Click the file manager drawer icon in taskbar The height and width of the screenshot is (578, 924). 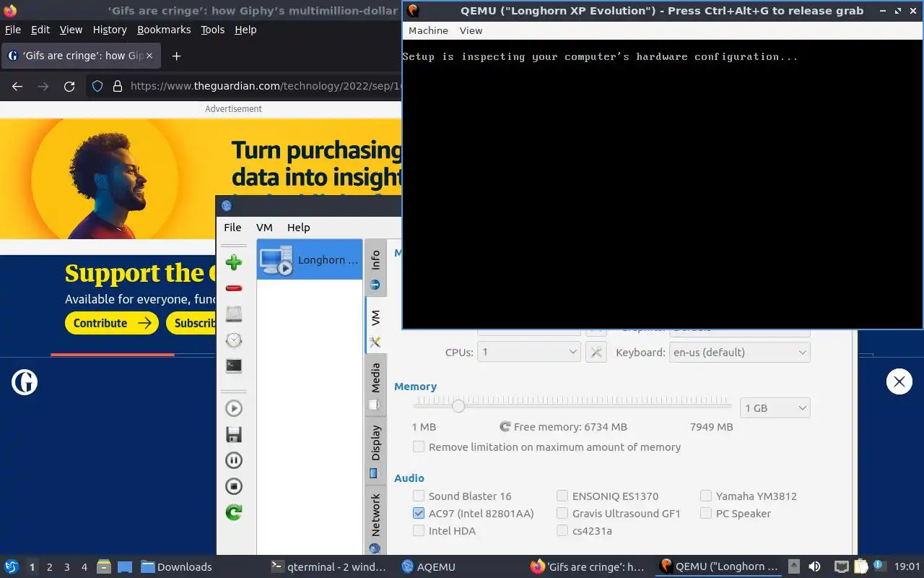(104, 566)
